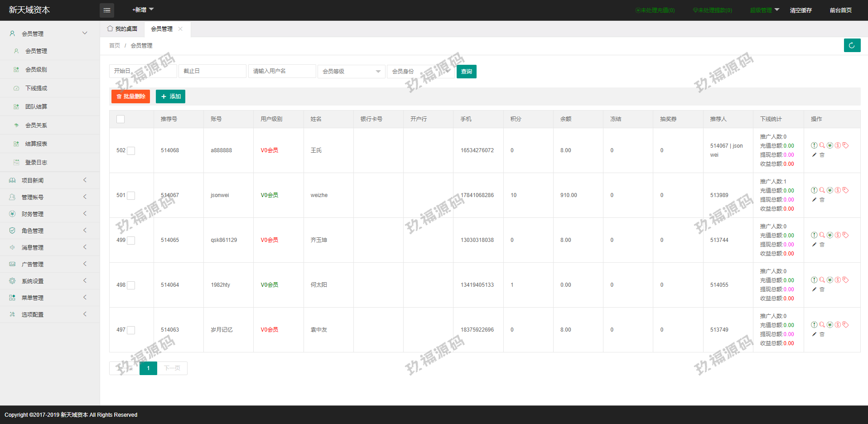Click the yen icon in 1982hty's row

click(829, 280)
